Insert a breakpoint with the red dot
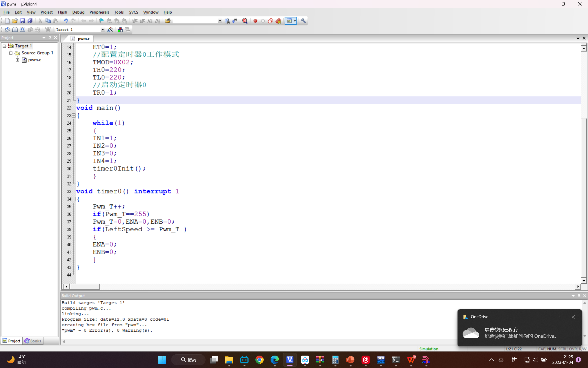 (x=255, y=21)
